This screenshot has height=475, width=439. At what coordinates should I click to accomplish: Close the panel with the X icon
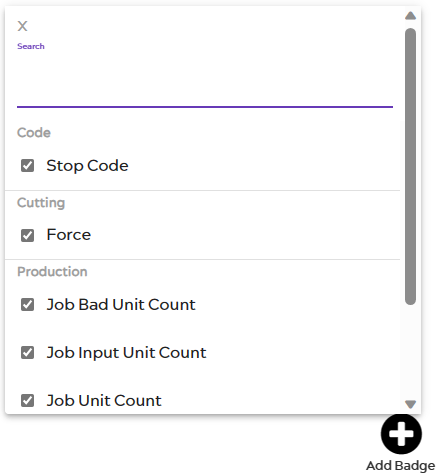pos(22,26)
